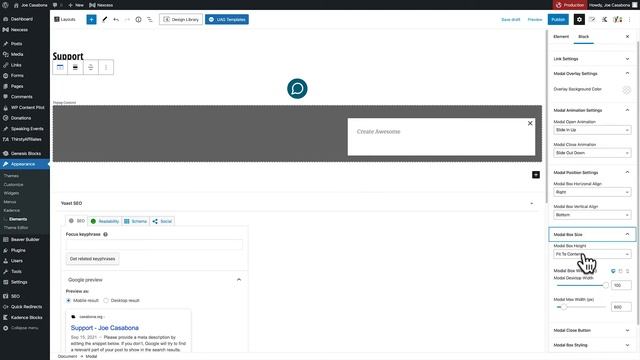This screenshot has width=640, height=360.
Task: Collapse the Modal Position Settings panel
Action: [591, 173]
